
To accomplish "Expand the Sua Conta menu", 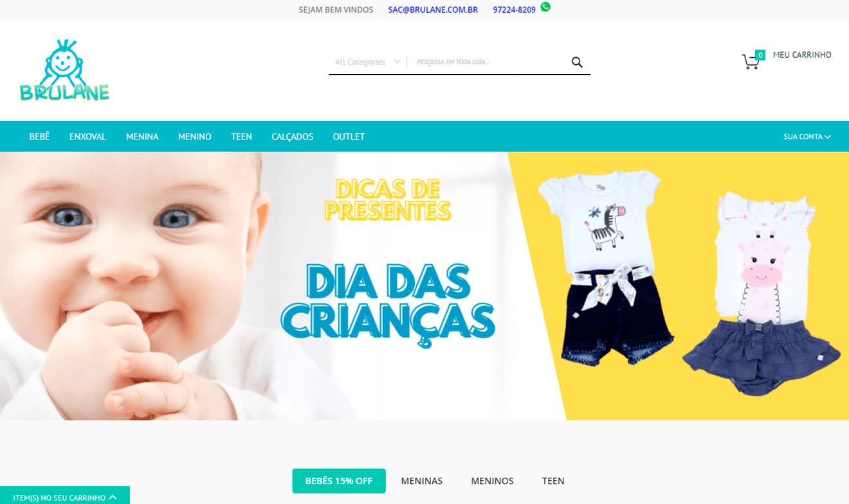I will tap(807, 137).
